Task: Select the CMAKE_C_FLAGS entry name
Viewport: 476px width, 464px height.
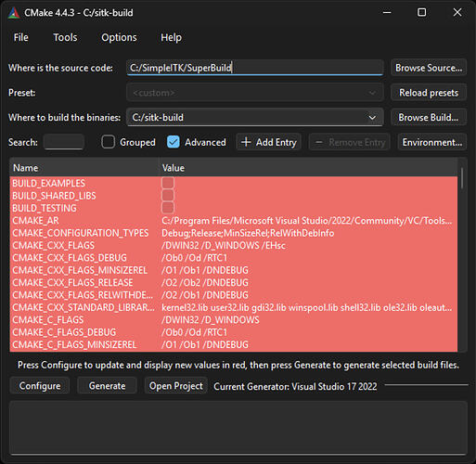Action: [48, 319]
